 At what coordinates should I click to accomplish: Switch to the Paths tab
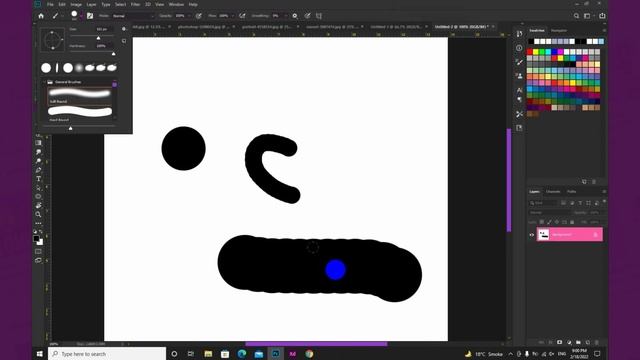pos(571,191)
